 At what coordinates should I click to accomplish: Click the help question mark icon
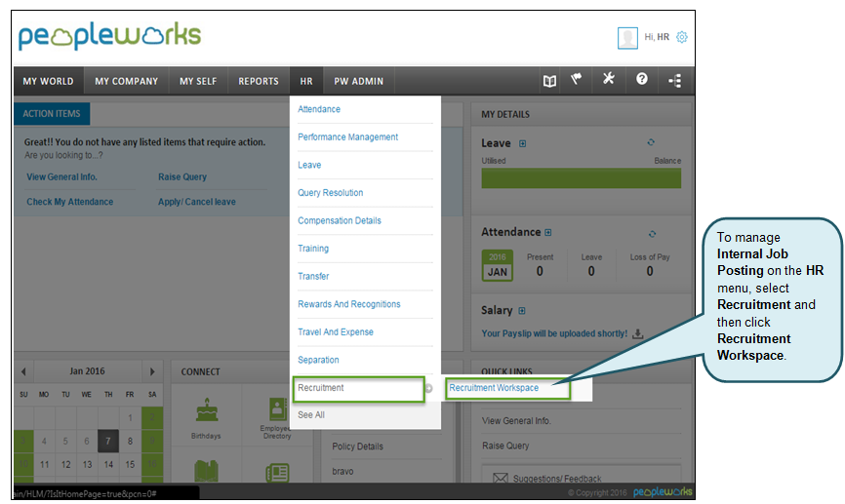(x=642, y=80)
